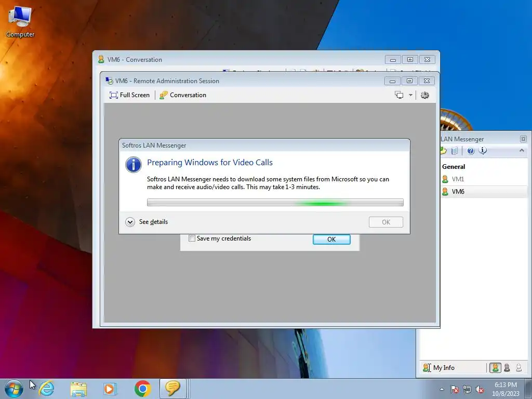Screen dimensions: 532x399
Task: Click the grayed OK button in Preparing dialog
Action: [x=386, y=222]
